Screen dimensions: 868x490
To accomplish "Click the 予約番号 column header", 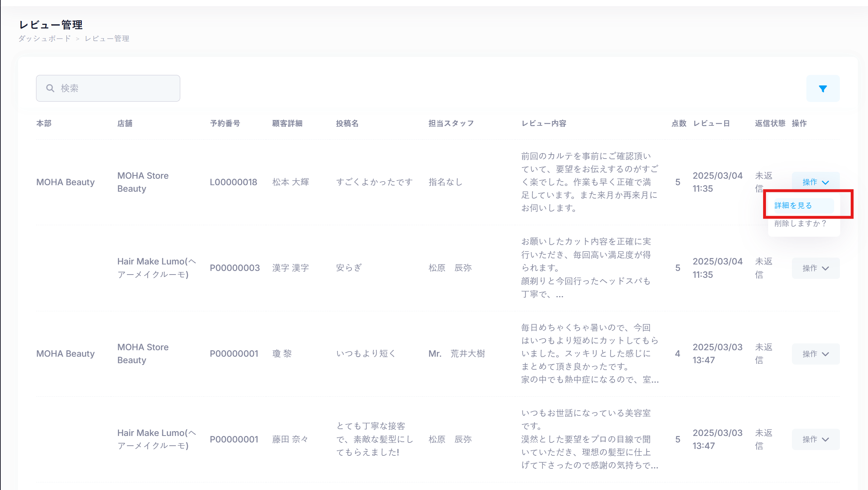I will 225,123.
